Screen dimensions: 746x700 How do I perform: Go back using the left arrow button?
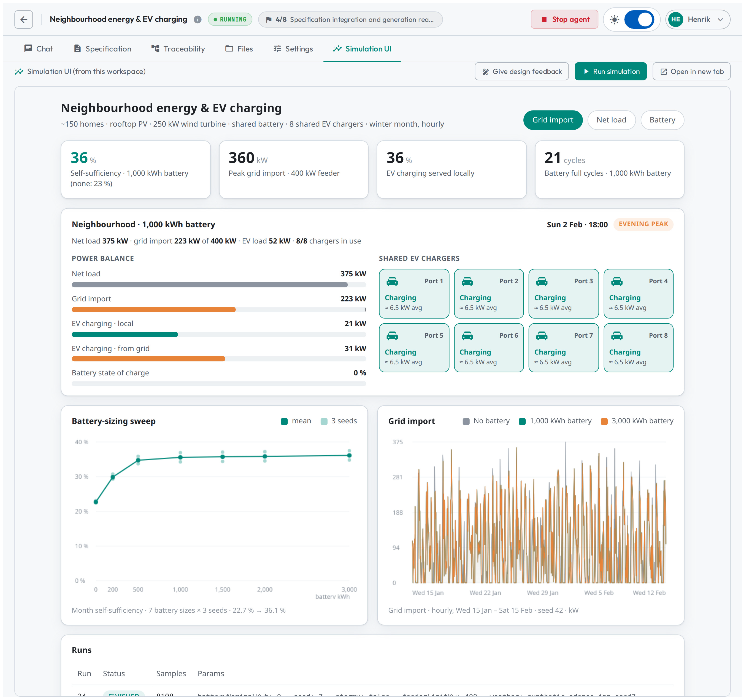24,20
